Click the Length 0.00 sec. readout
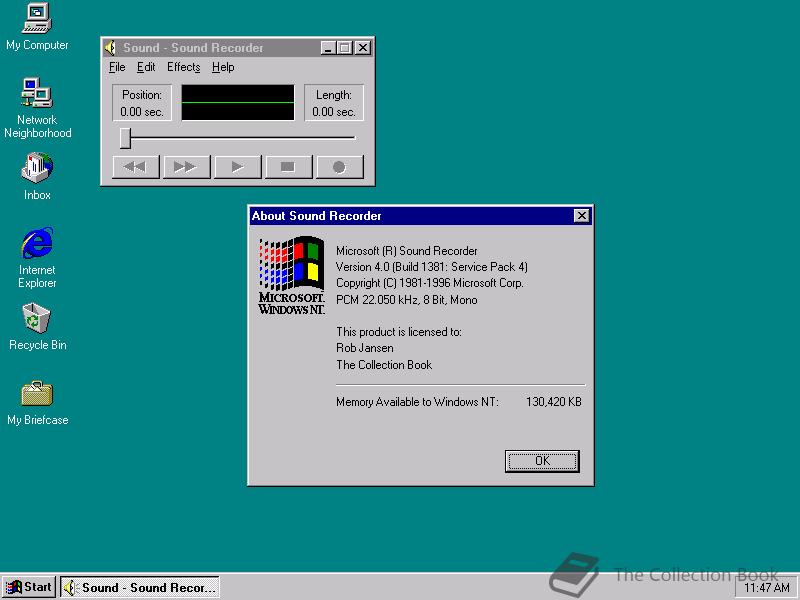Image resolution: width=800 pixels, height=600 pixels. click(x=334, y=103)
